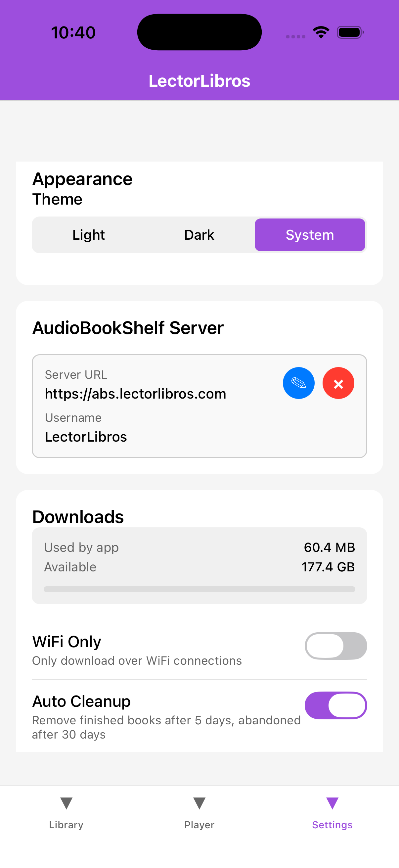Tap the Player tab triangle icon
This screenshot has width=399, height=868.
click(199, 803)
